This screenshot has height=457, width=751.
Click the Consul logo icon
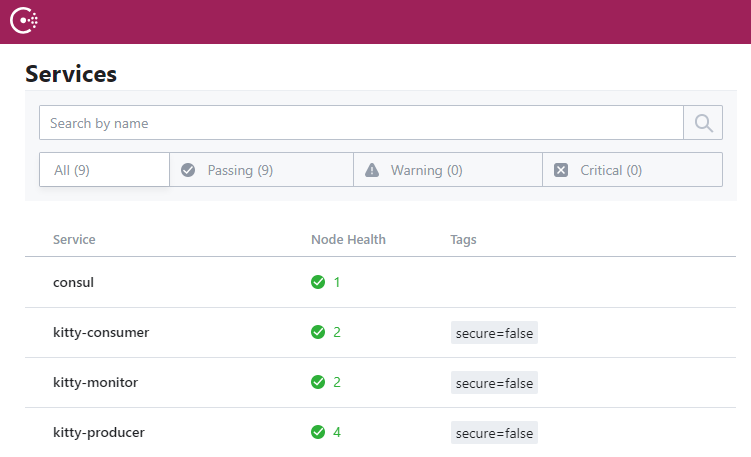pyautogui.click(x=24, y=21)
